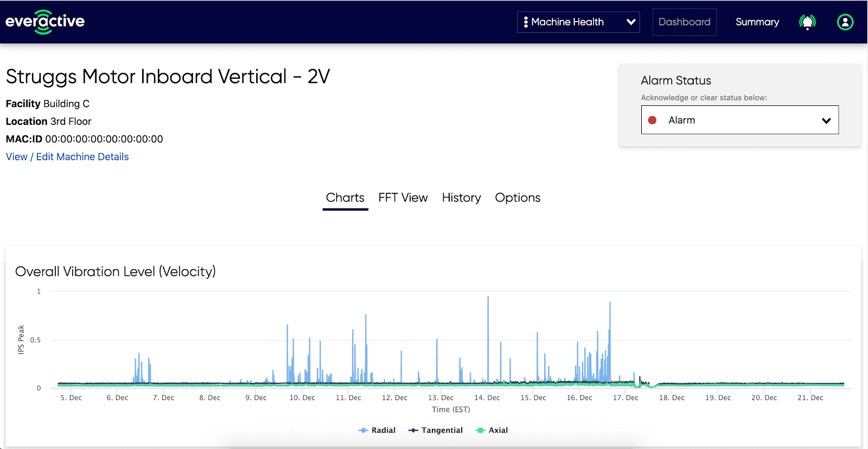The image size is (868, 449).
Task: Click the everactive logo
Action: (x=45, y=22)
